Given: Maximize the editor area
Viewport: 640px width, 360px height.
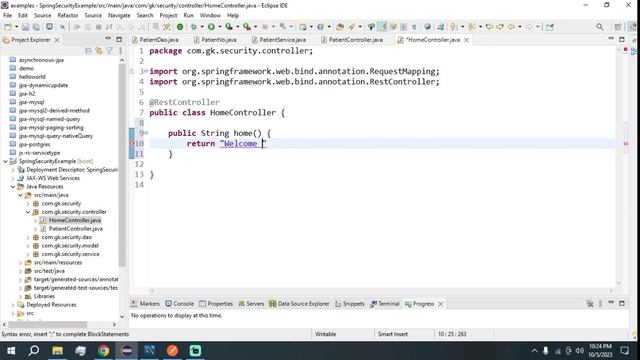Looking at the screenshot, I should [622, 40].
